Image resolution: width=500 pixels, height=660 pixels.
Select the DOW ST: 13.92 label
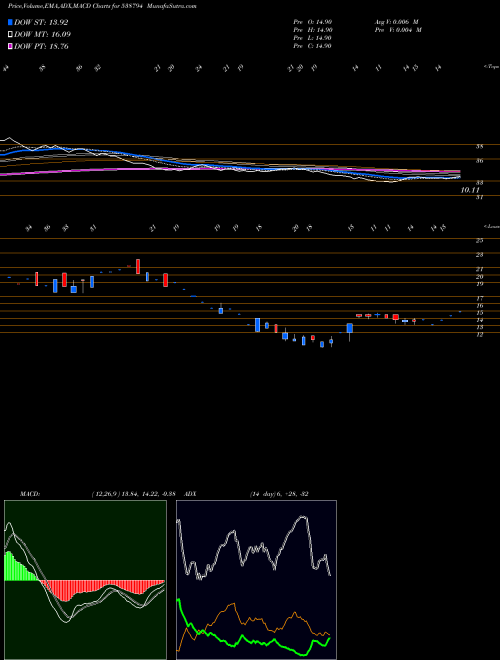tap(41, 22)
